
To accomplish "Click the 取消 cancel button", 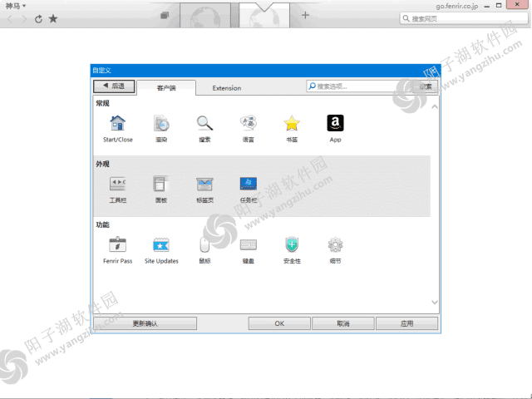I will [x=343, y=323].
